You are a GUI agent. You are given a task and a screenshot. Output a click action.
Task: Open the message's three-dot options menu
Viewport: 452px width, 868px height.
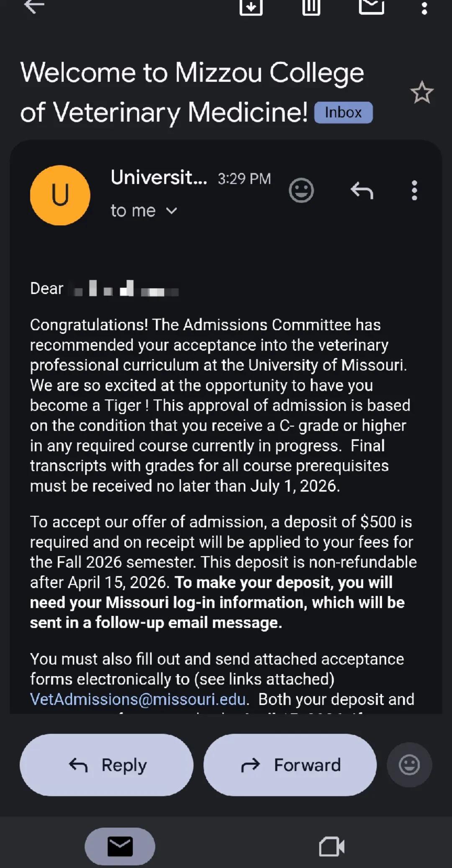coord(414,190)
